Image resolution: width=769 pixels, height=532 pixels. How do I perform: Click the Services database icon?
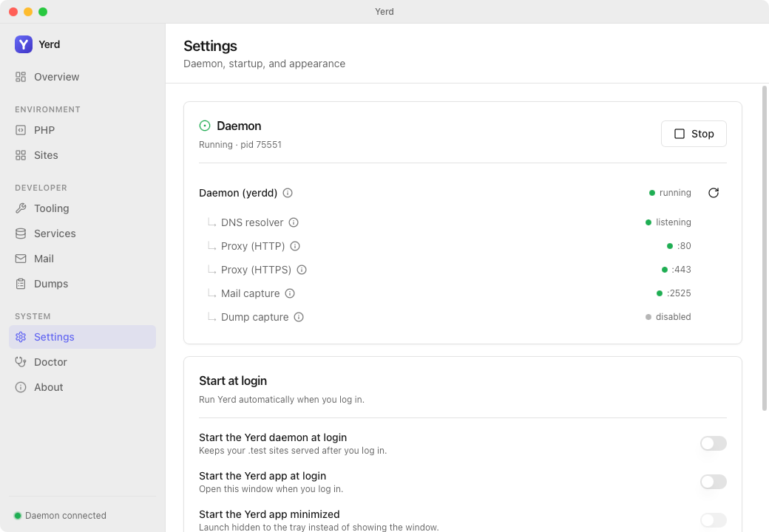click(x=21, y=233)
